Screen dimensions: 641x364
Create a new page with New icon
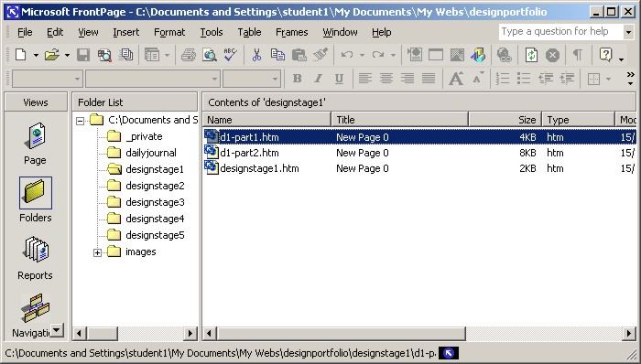tap(21, 55)
